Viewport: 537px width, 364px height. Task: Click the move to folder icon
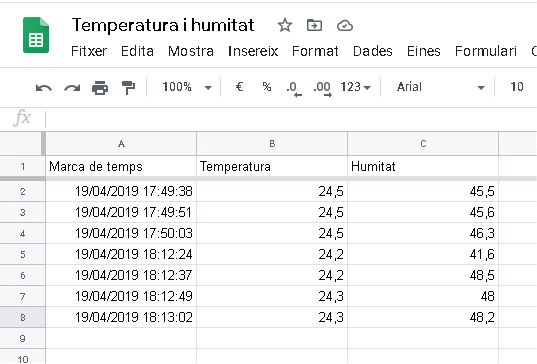[314, 26]
